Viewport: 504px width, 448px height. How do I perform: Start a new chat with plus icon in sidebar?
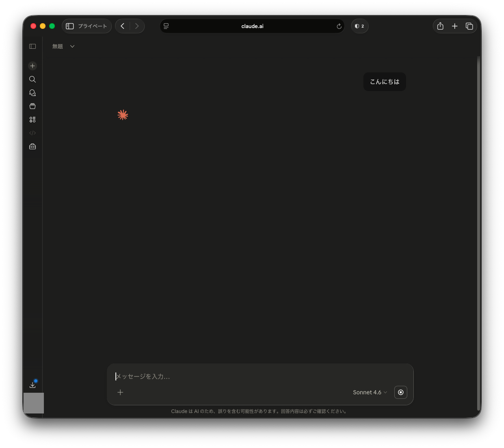point(33,66)
